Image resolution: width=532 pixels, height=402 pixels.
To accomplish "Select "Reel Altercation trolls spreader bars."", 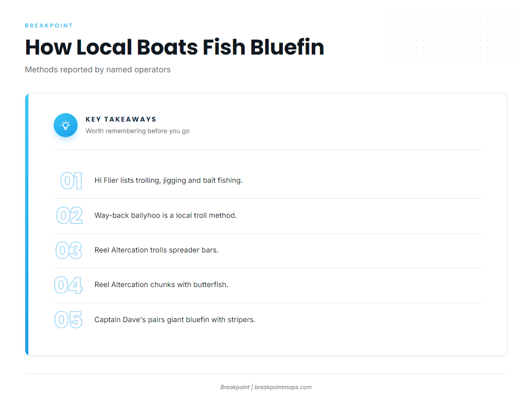I will (x=156, y=250).
